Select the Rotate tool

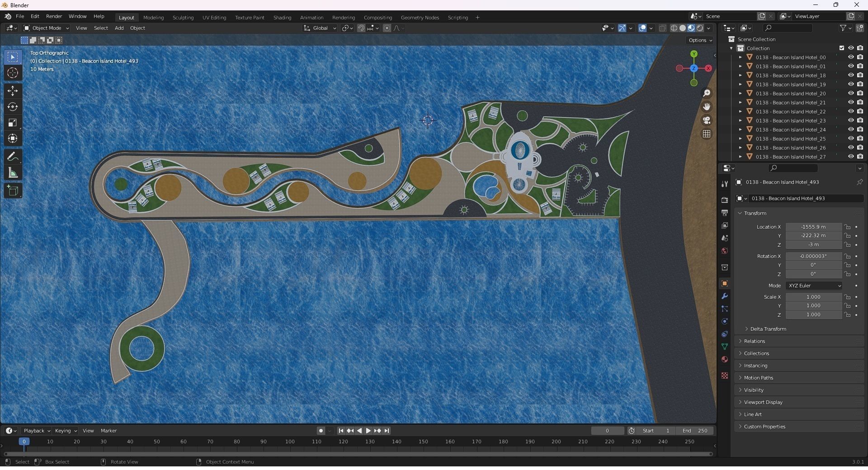[13, 107]
